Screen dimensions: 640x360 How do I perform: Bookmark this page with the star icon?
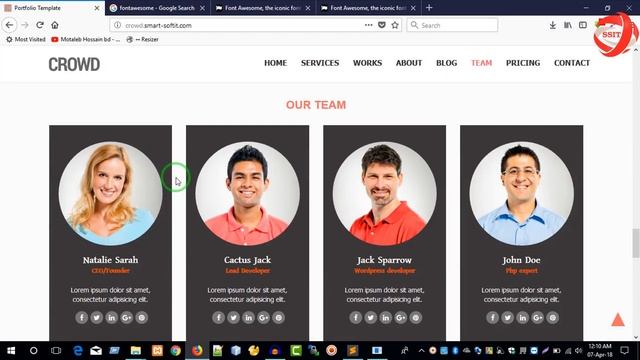(395, 25)
